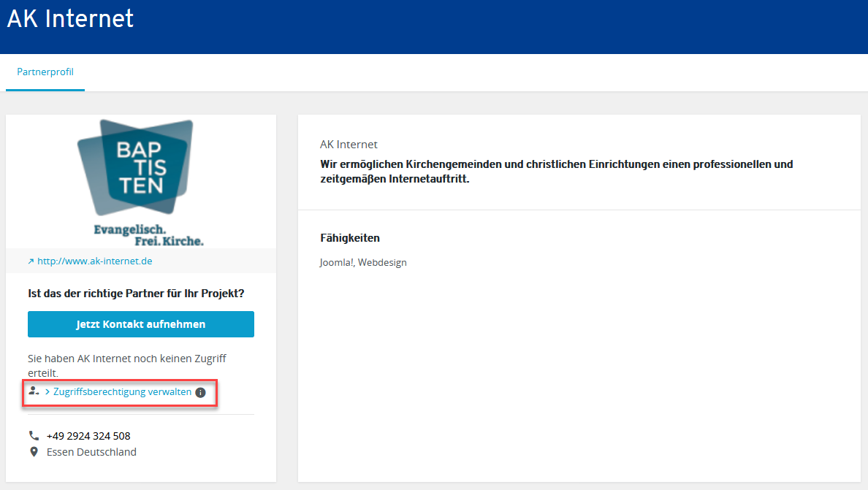
Task: Click the AK Internet company name above the description
Action: 349,144
